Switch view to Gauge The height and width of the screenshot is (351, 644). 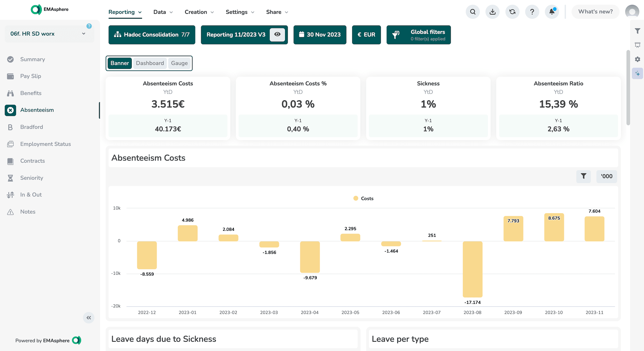(179, 63)
